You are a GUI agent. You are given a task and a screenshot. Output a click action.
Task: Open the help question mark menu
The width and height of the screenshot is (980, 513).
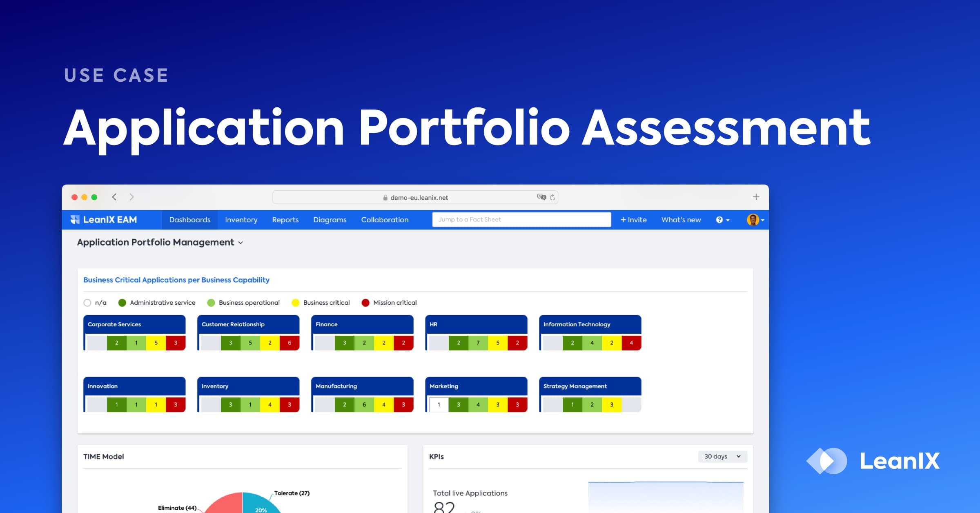tap(720, 219)
